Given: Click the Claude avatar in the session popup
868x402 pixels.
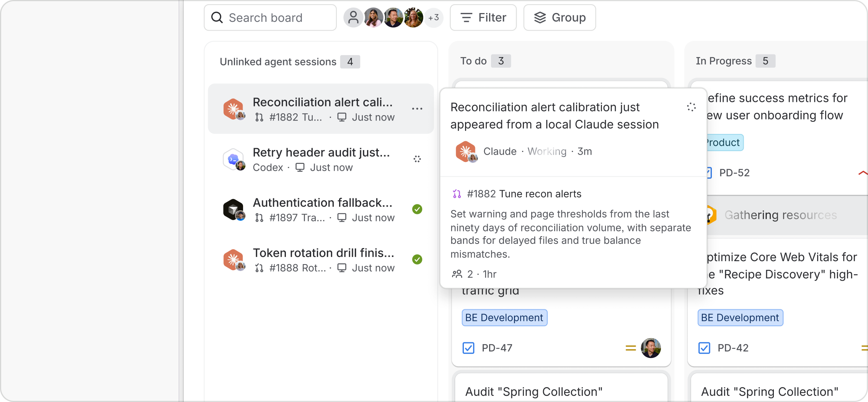Looking at the screenshot, I should point(466,152).
